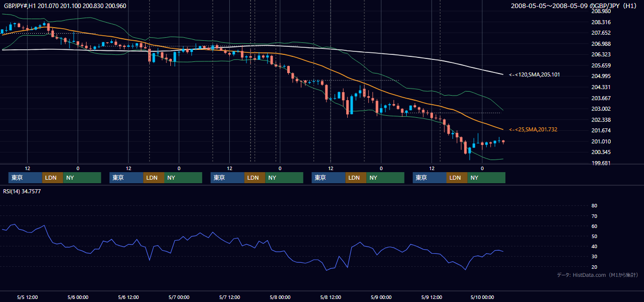Click RSI axis level 80

coord(594,206)
